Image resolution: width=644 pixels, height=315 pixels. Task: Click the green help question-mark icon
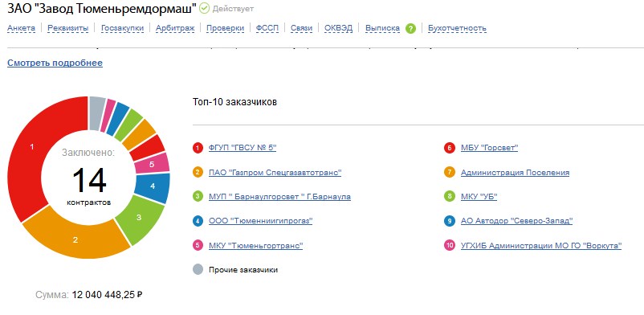pyautogui.click(x=410, y=28)
